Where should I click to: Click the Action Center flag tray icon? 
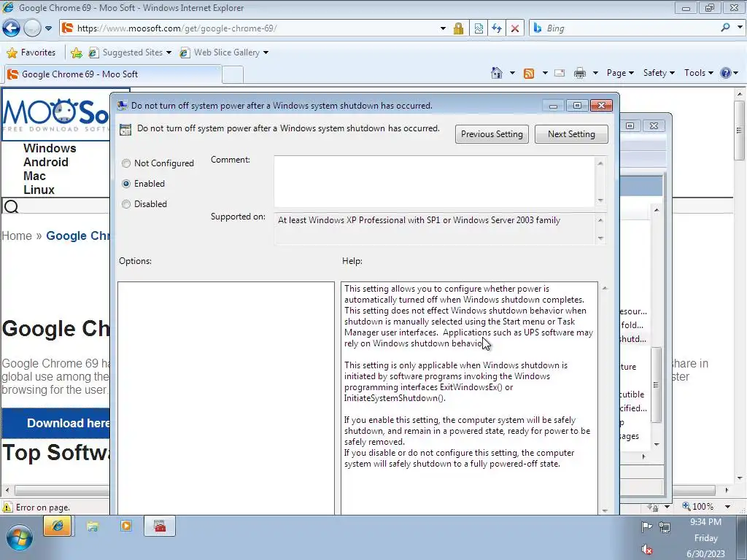pyautogui.click(x=646, y=526)
